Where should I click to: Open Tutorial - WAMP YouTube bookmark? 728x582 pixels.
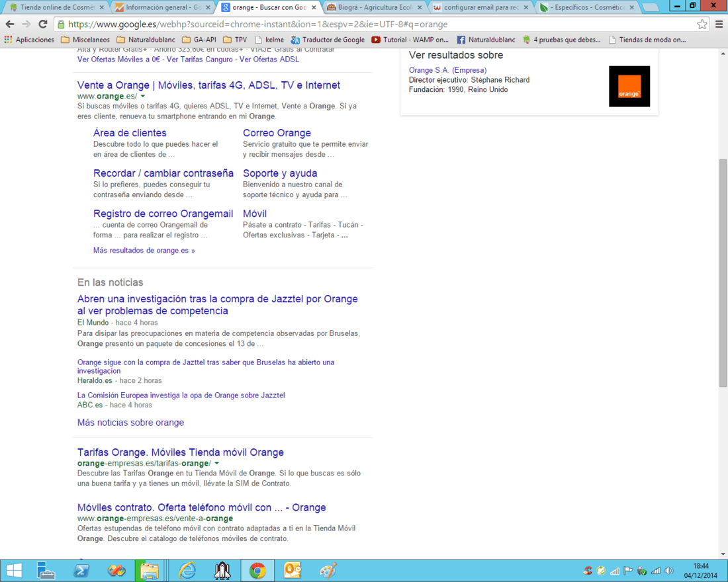410,40
